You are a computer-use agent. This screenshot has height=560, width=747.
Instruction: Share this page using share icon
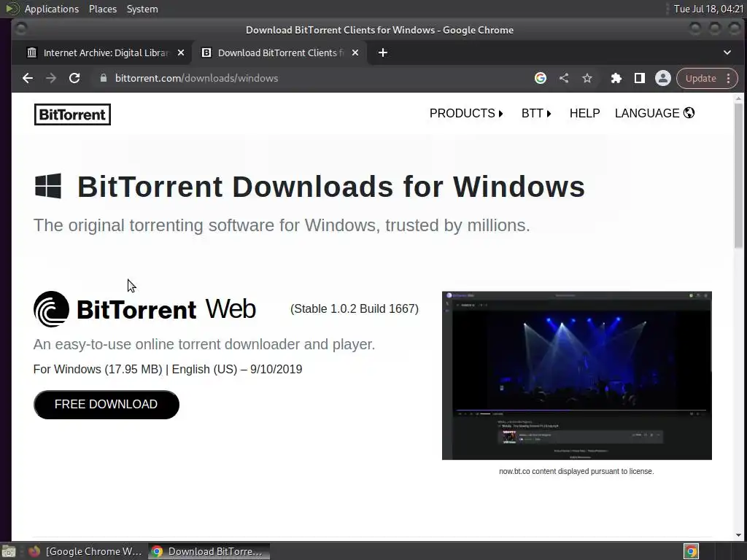click(564, 78)
